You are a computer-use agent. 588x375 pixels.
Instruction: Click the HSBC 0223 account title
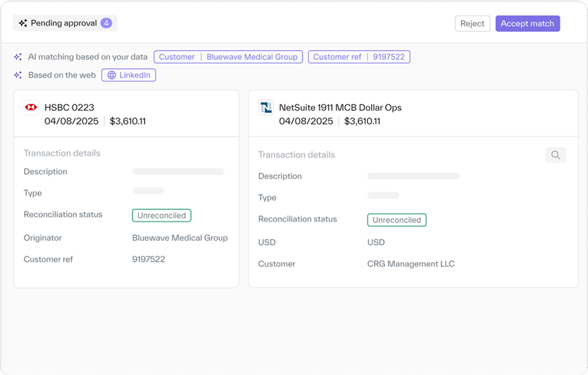(x=69, y=108)
